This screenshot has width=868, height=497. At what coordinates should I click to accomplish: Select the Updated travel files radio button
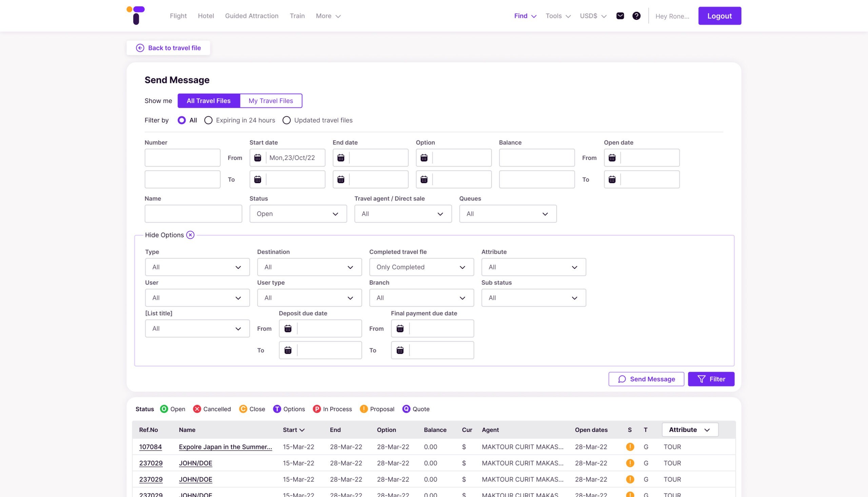[286, 120]
